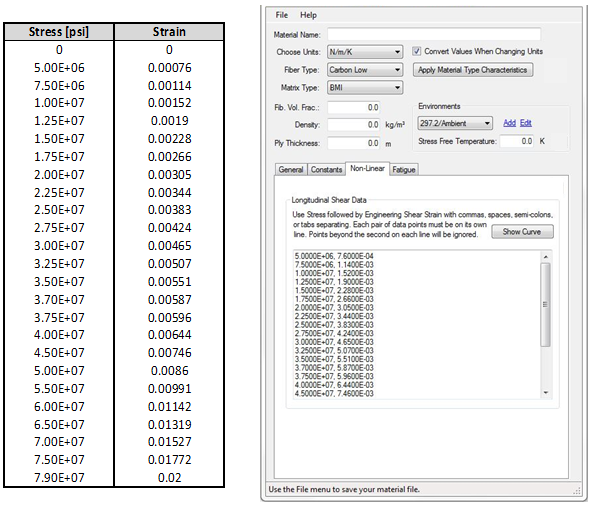
Task: Click data line 3.0000E+07, 4.6500E-03
Action: (x=334, y=342)
